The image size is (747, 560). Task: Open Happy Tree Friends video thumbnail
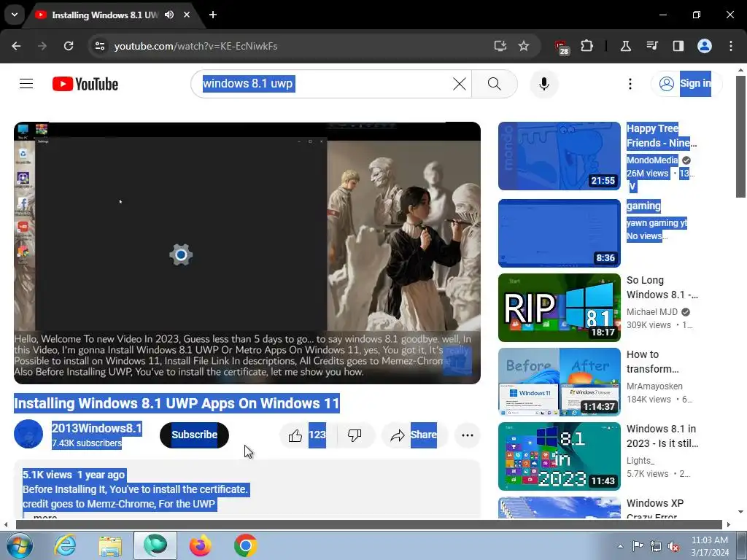[x=560, y=156]
